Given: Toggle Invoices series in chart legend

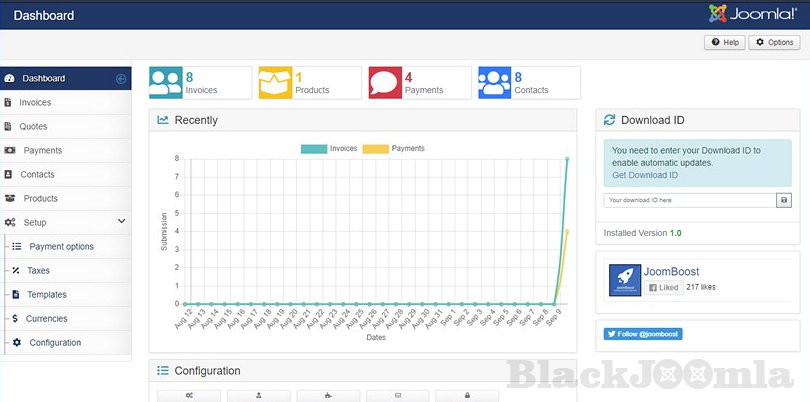Looking at the screenshot, I should 329,148.
